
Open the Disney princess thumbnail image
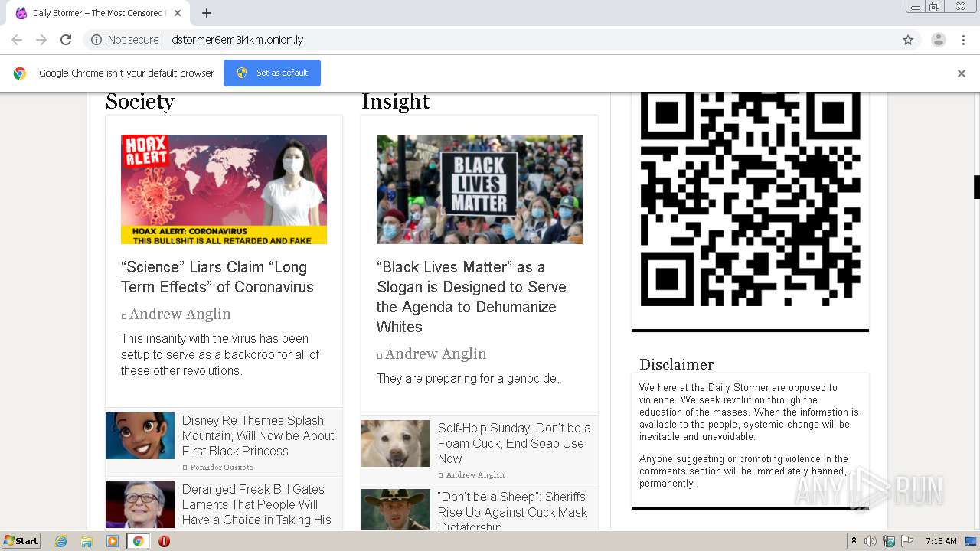[x=140, y=436]
